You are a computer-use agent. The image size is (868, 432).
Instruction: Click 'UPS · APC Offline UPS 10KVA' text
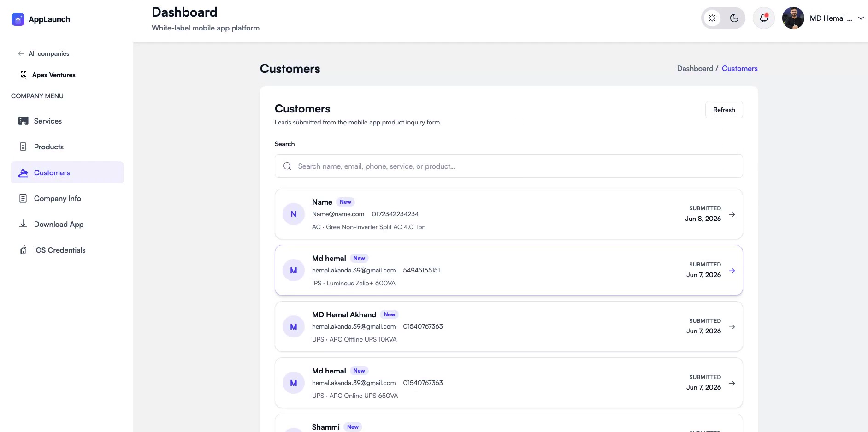point(354,339)
